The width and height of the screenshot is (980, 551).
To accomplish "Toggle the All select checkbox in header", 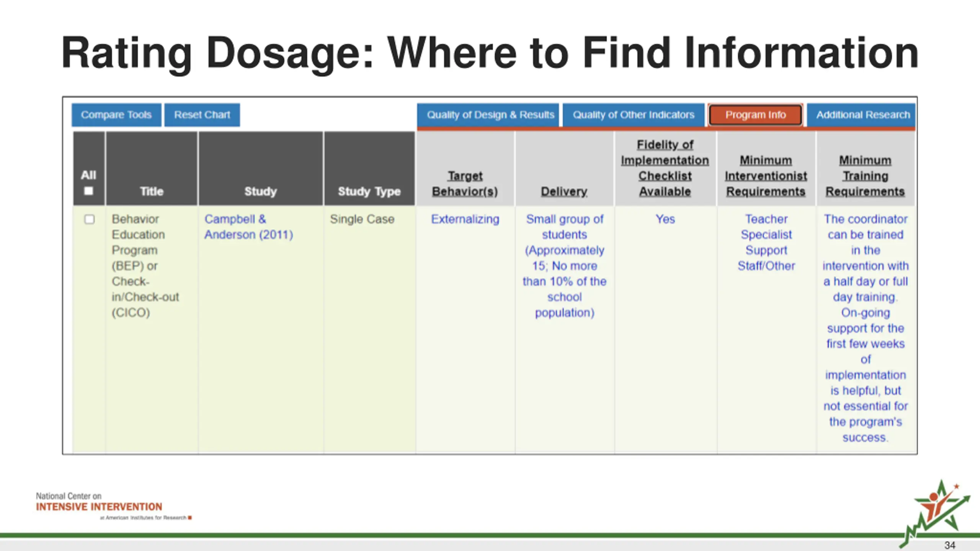I will 88,191.
